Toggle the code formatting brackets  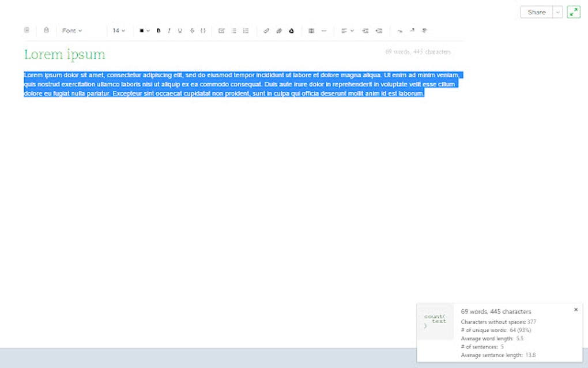point(202,31)
